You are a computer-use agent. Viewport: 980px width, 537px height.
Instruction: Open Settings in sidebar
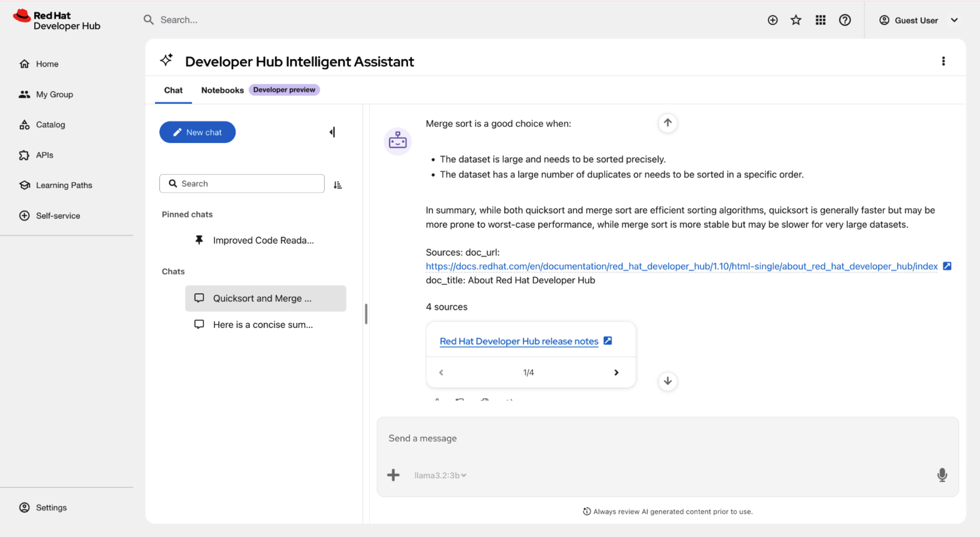tap(43, 508)
